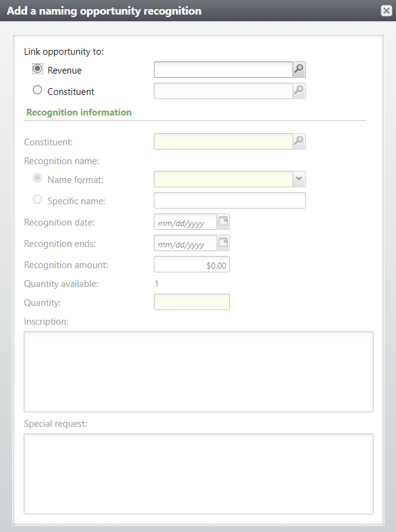Click the Revenue search magnifier icon
The width and height of the screenshot is (396, 532).
(299, 70)
